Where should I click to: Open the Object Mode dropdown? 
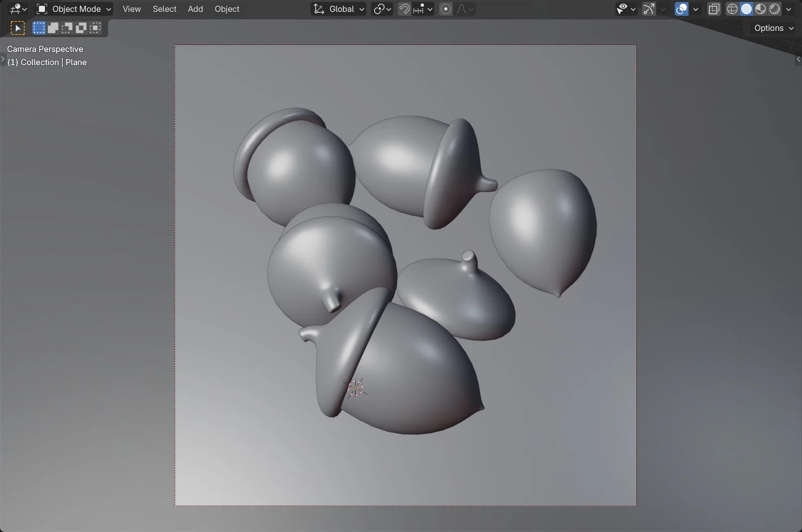[73, 9]
